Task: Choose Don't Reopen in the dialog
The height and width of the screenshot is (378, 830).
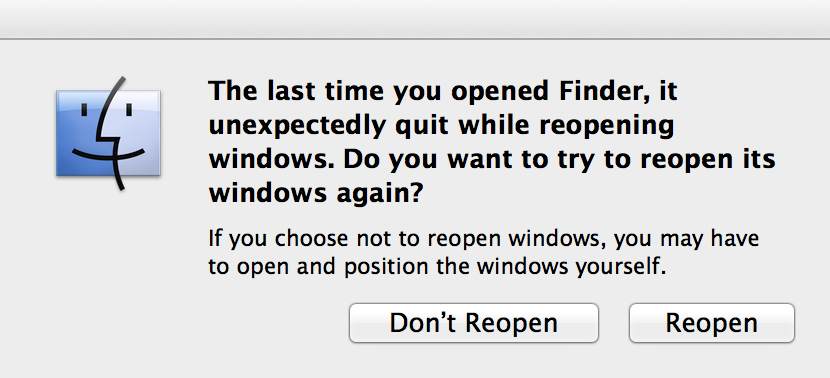Action: pos(474,323)
